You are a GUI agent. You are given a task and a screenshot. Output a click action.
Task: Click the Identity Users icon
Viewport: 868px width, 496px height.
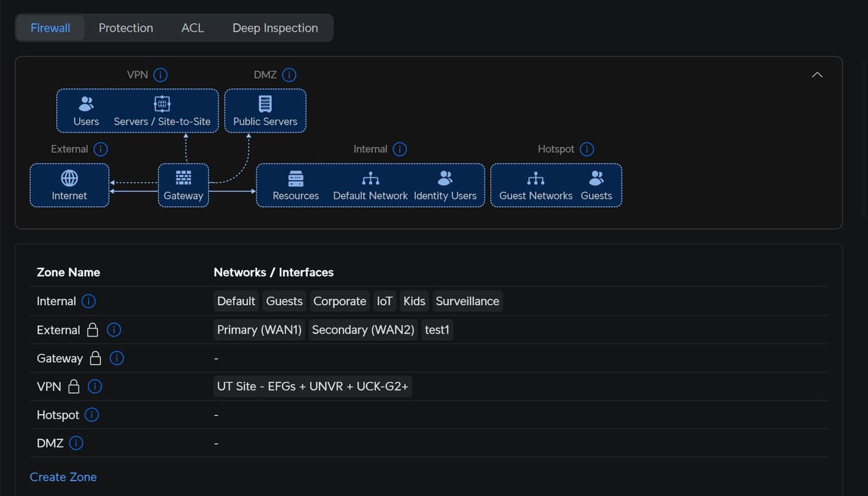(x=445, y=179)
